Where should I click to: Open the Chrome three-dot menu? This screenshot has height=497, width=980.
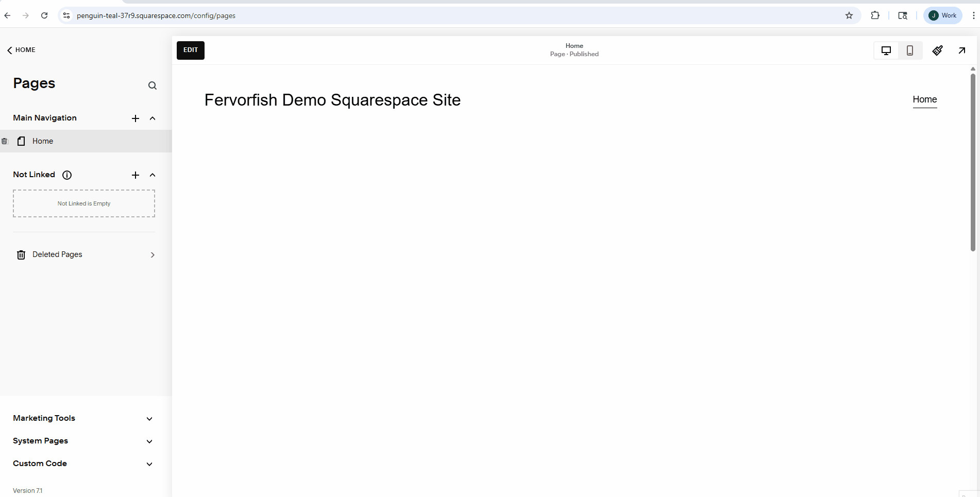click(x=973, y=15)
